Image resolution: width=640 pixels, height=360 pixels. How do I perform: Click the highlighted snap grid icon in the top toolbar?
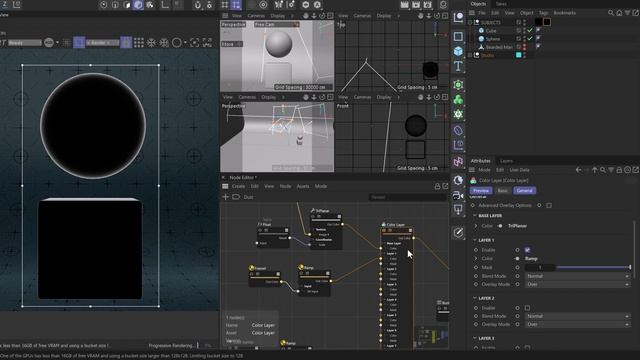[x=236, y=5]
